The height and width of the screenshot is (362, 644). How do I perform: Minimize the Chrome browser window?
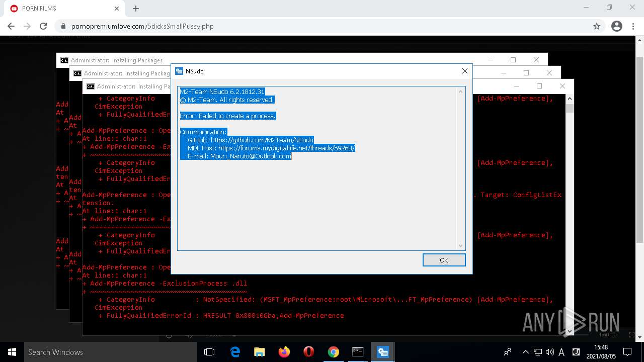586,8
